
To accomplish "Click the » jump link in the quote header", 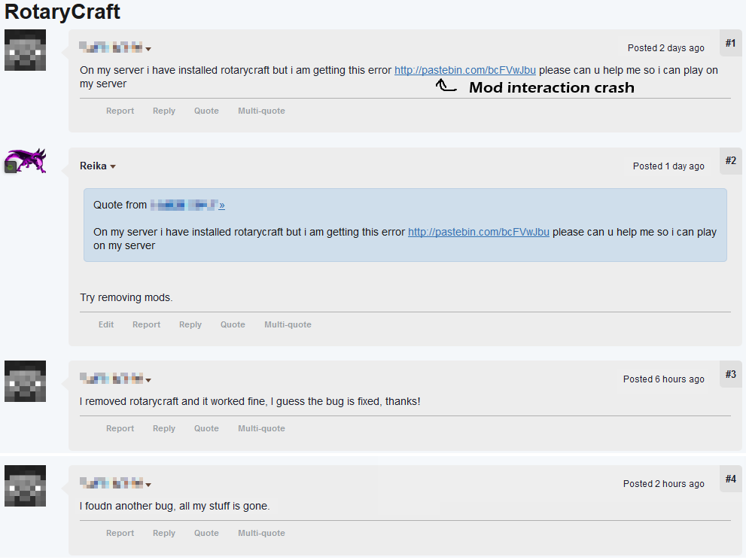I will [x=222, y=205].
